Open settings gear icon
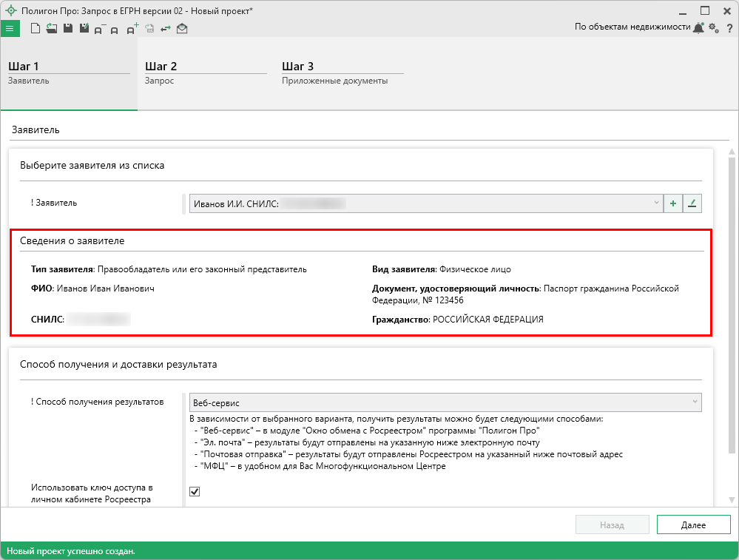Image resolution: width=739 pixels, height=560 pixels. (x=714, y=27)
